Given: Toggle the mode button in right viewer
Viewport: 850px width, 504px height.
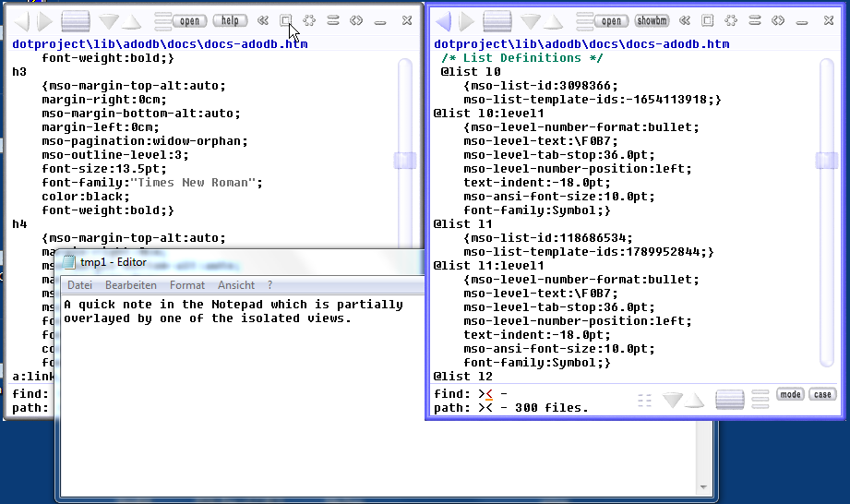Looking at the screenshot, I should [790, 394].
